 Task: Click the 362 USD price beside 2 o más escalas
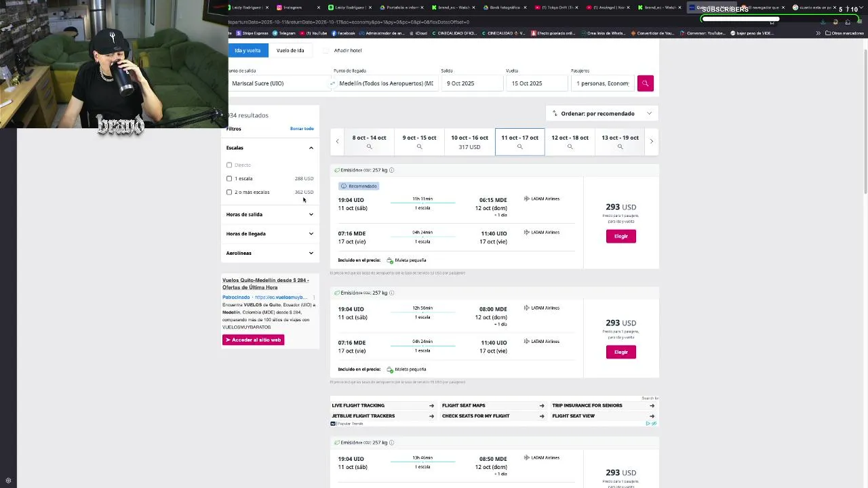(x=304, y=192)
